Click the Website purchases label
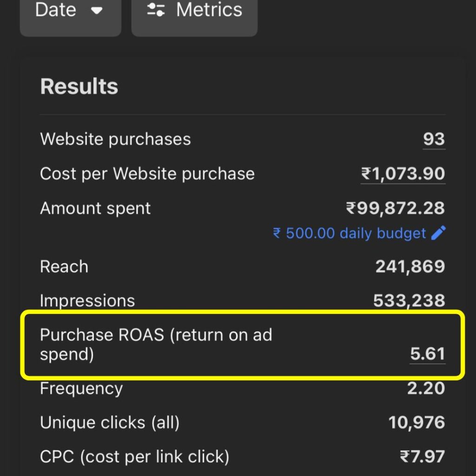Screen dimensions: 476x476 (115, 139)
